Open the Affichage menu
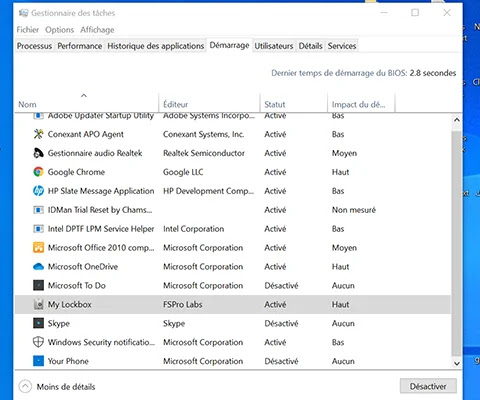480x400 pixels. point(97,30)
